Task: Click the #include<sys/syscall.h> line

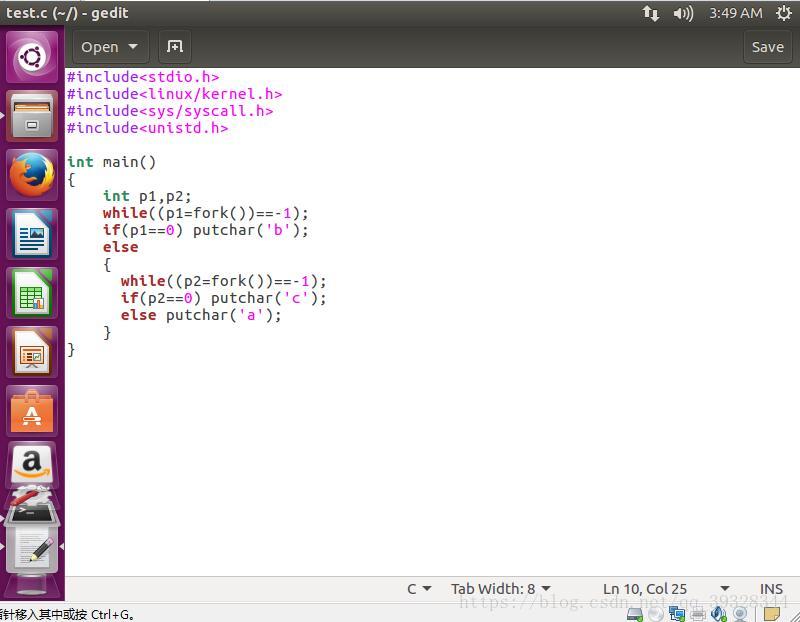Action: point(170,111)
